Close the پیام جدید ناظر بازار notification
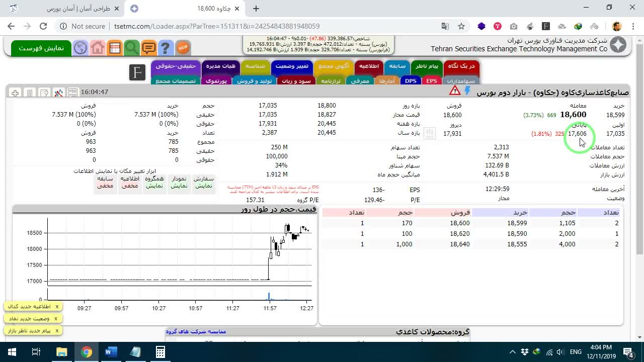Image resolution: width=644 pixels, height=362 pixels. pos(57,330)
